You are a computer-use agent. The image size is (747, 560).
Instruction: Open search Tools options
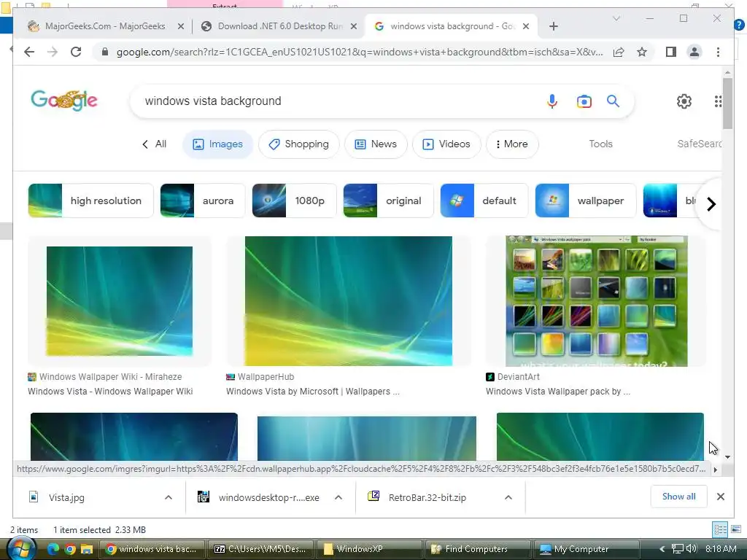click(x=601, y=144)
